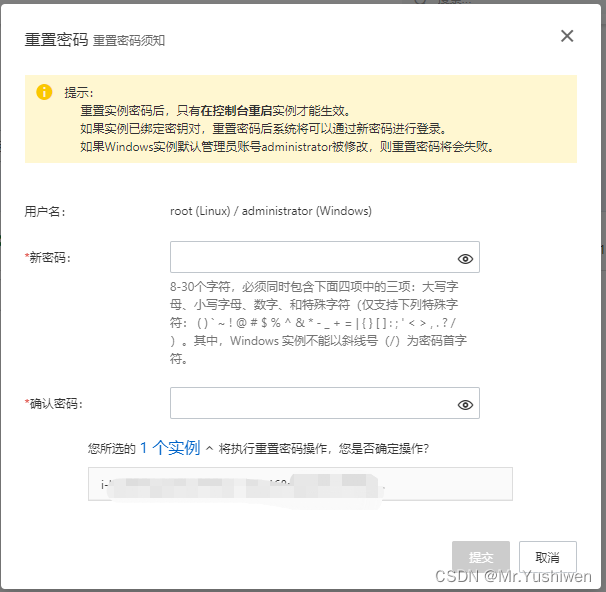Focus the 新密码 input field

point(310,258)
